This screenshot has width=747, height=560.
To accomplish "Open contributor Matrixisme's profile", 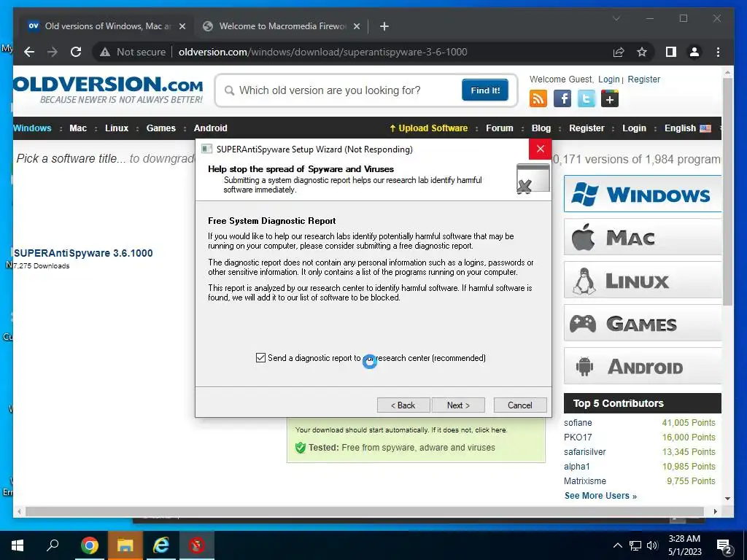I will pos(585,481).
